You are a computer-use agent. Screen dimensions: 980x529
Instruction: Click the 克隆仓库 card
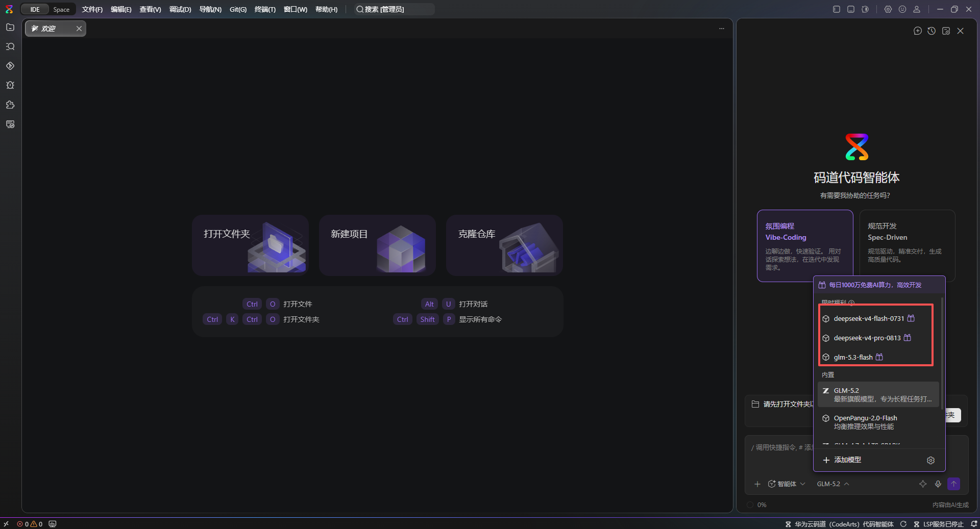tap(504, 245)
